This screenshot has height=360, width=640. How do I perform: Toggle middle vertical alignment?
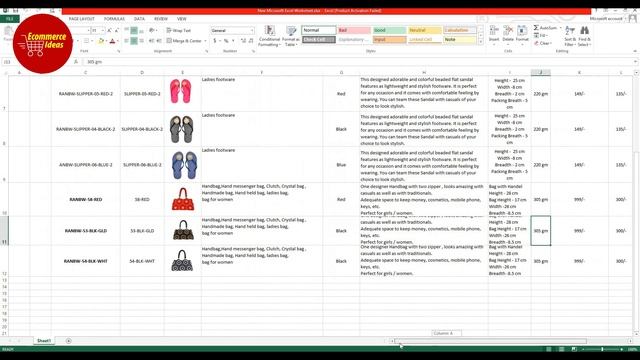134,31
